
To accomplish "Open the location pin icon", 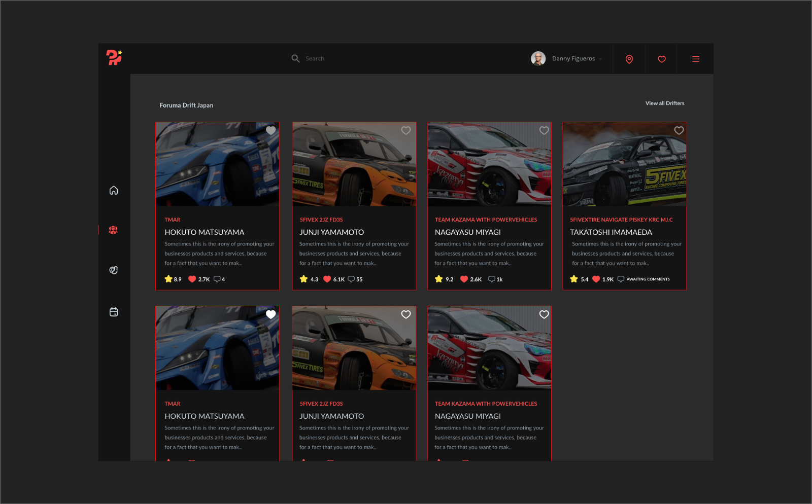I will (x=629, y=59).
